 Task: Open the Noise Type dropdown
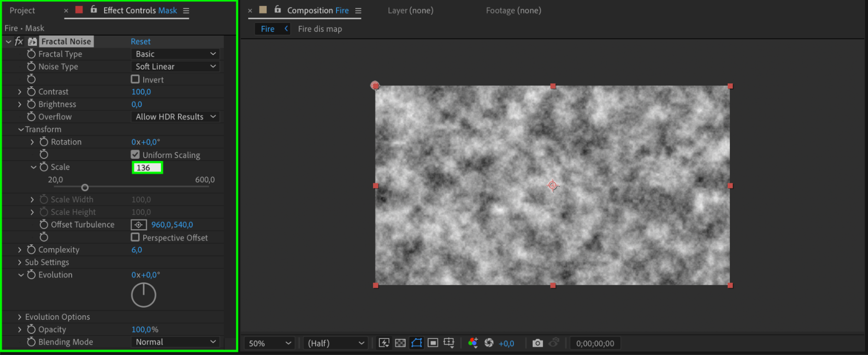tap(175, 66)
